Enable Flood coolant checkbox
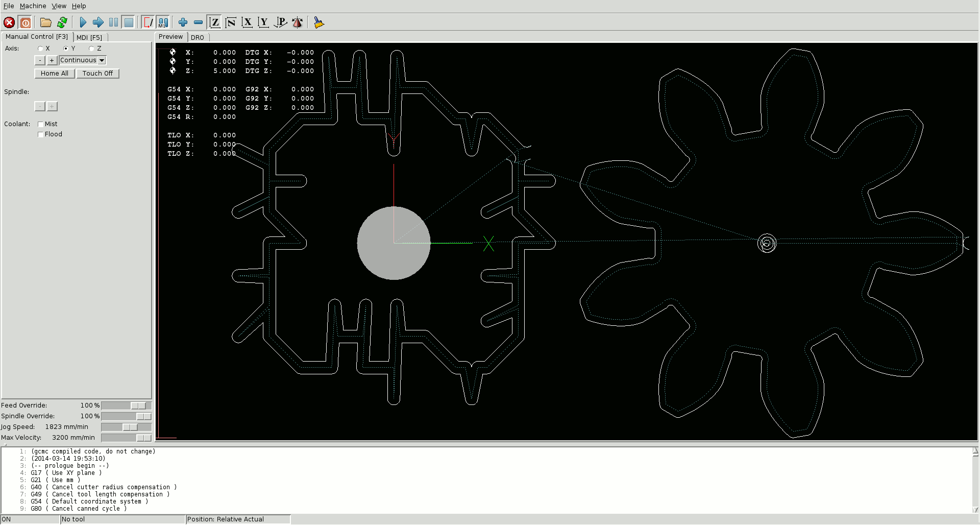Screen dimensions: 980x525 pyautogui.click(x=41, y=134)
